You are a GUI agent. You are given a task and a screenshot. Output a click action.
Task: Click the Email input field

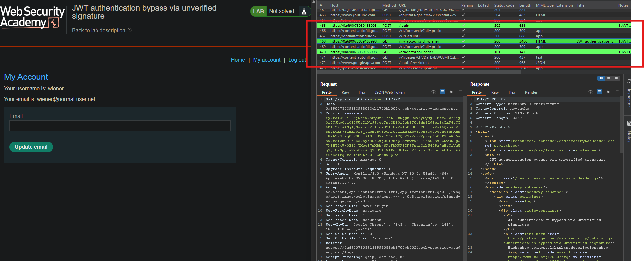coord(120,126)
